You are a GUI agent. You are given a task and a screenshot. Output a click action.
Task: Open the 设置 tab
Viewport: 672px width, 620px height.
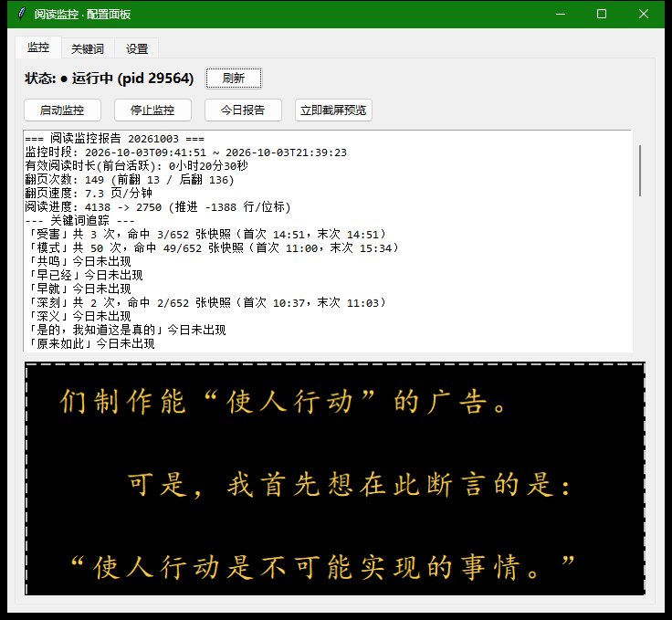click(x=137, y=48)
